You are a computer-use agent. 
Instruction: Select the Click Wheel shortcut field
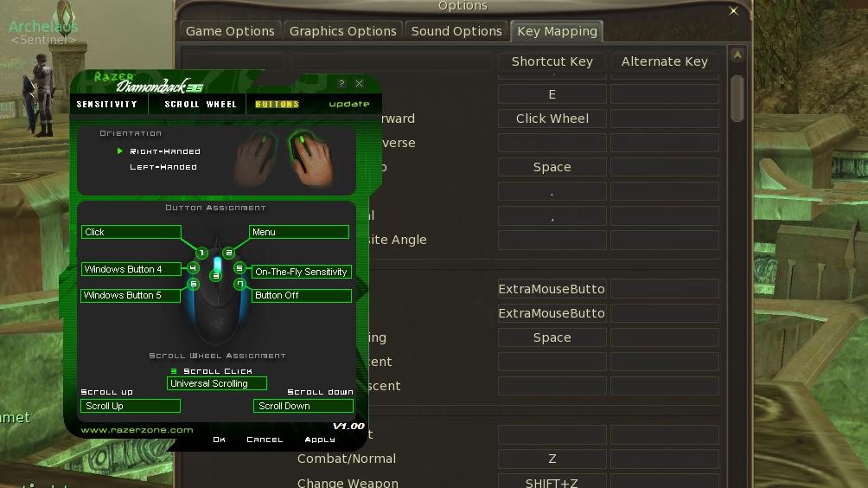coord(552,119)
